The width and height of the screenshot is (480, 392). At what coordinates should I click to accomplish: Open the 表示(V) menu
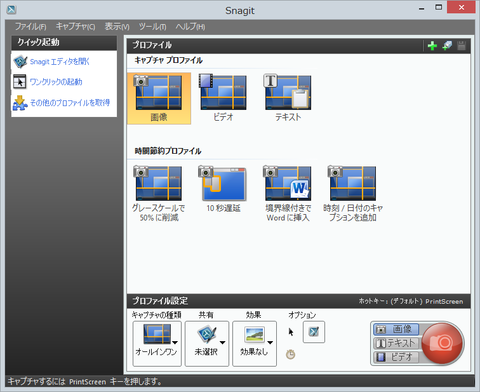click(x=117, y=27)
